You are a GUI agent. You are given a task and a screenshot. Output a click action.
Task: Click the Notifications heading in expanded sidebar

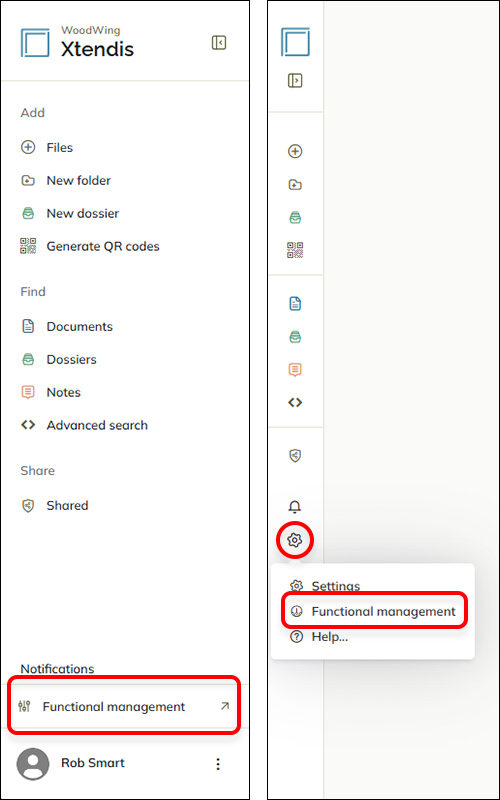pos(57,669)
